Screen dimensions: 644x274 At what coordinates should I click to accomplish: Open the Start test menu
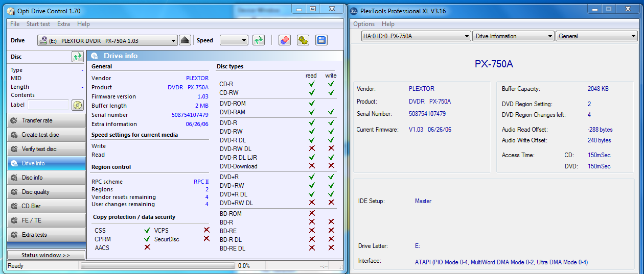38,24
